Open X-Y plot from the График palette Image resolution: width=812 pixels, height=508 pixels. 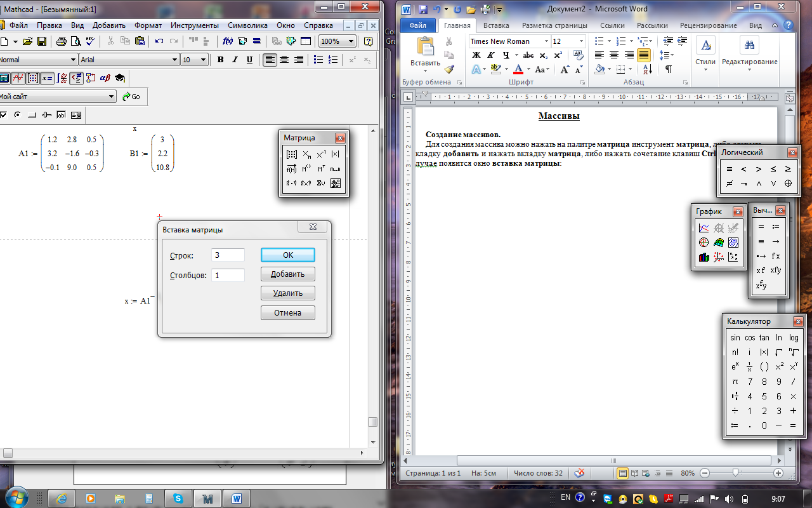click(704, 228)
